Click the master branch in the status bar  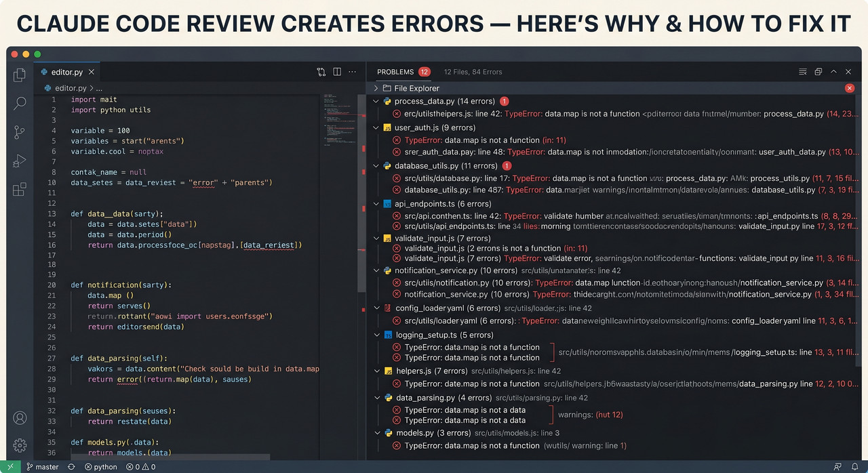[43, 467]
